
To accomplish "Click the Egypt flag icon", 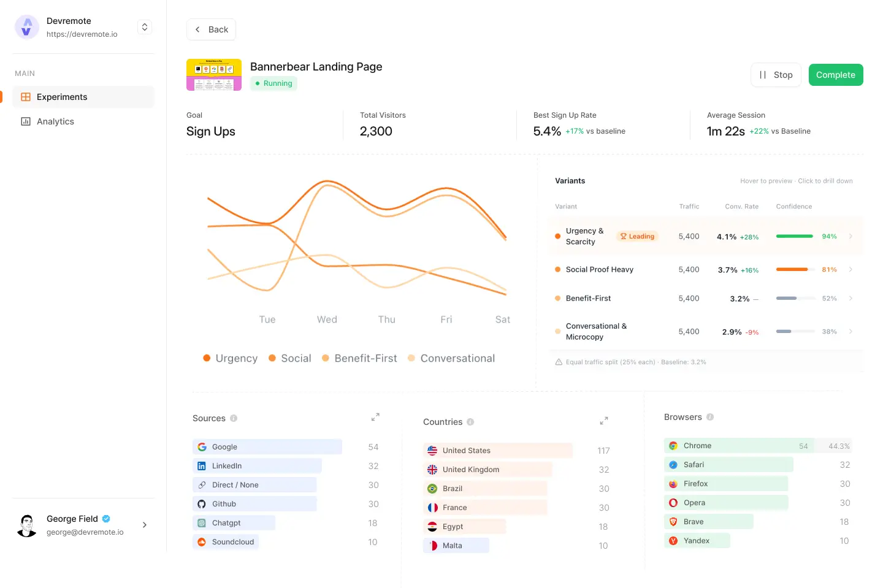I will point(432,527).
